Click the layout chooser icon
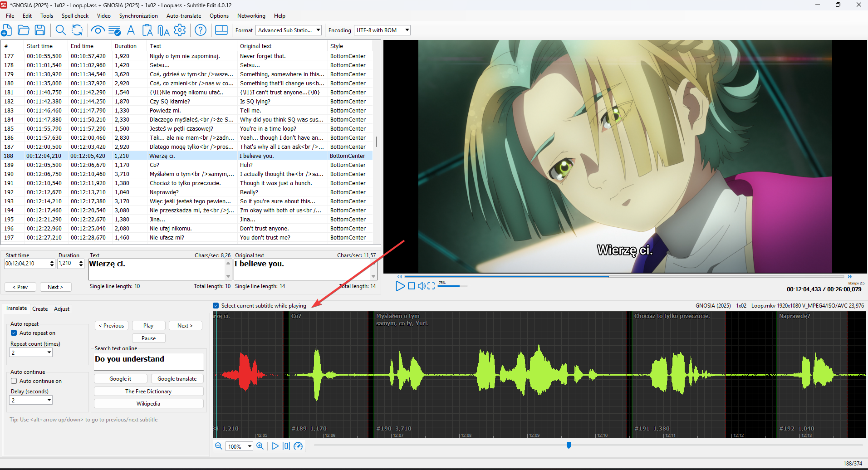 point(221,30)
